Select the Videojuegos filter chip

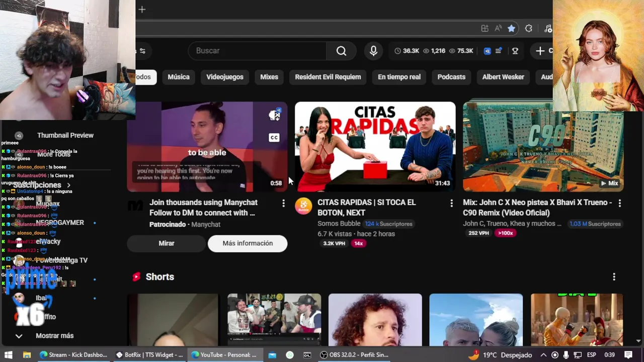pos(225,77)
